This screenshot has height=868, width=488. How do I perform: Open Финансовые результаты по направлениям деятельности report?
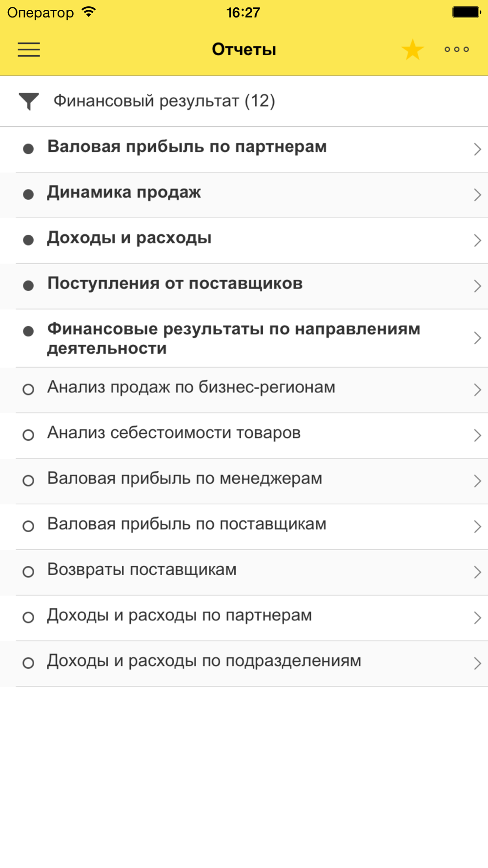pos(233,338)
